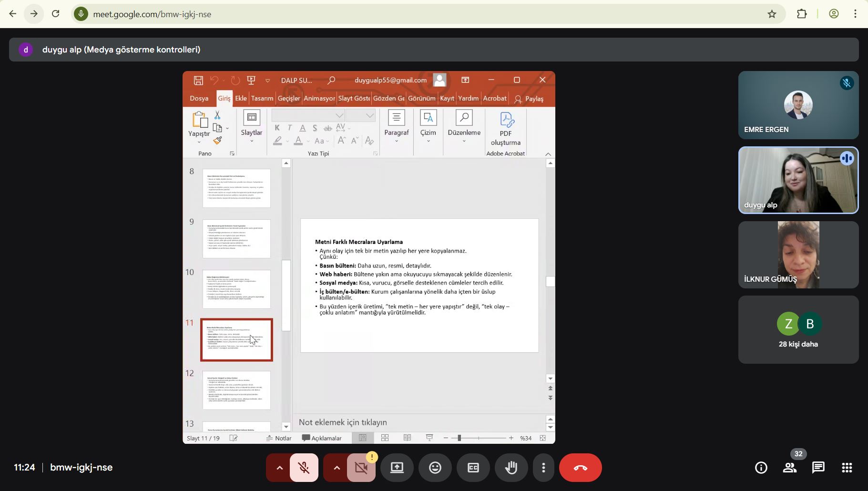Open Chrome three-dot menu
868x491 pixels.
point(855,14)
